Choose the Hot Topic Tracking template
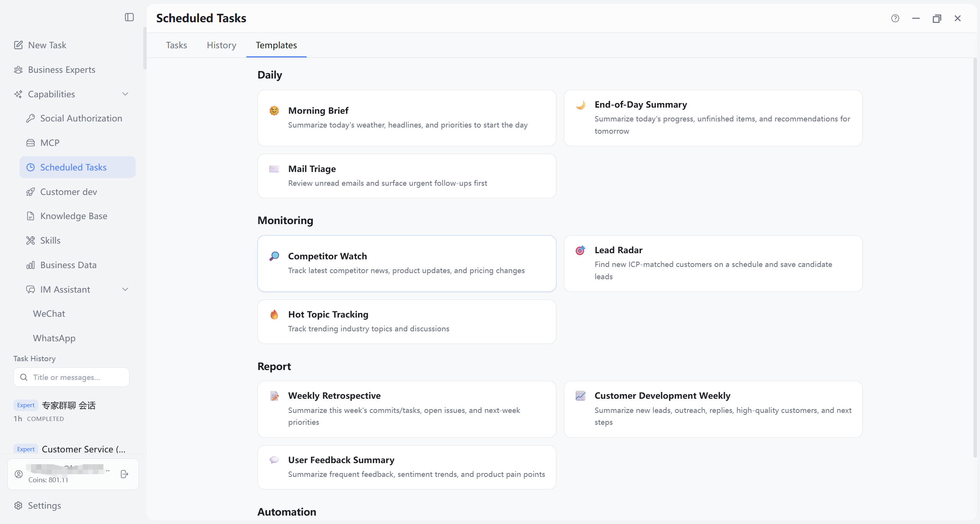Viewport: 980px width, 524px height. tap(407, 322)
